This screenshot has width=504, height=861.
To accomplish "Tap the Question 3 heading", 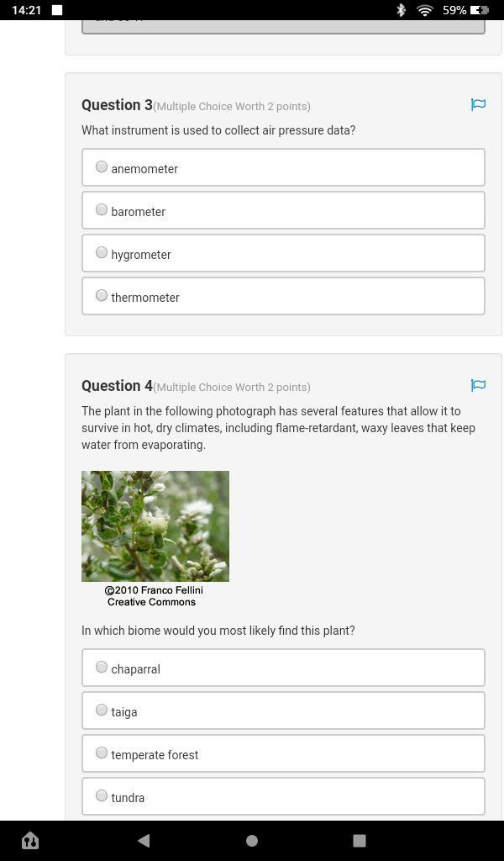I will (117, 105).
